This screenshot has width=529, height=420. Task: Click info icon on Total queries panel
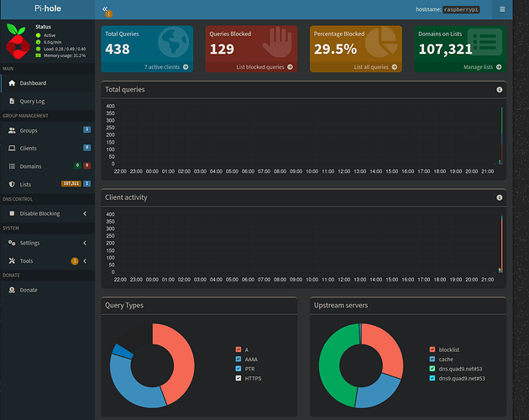[499, 89]
